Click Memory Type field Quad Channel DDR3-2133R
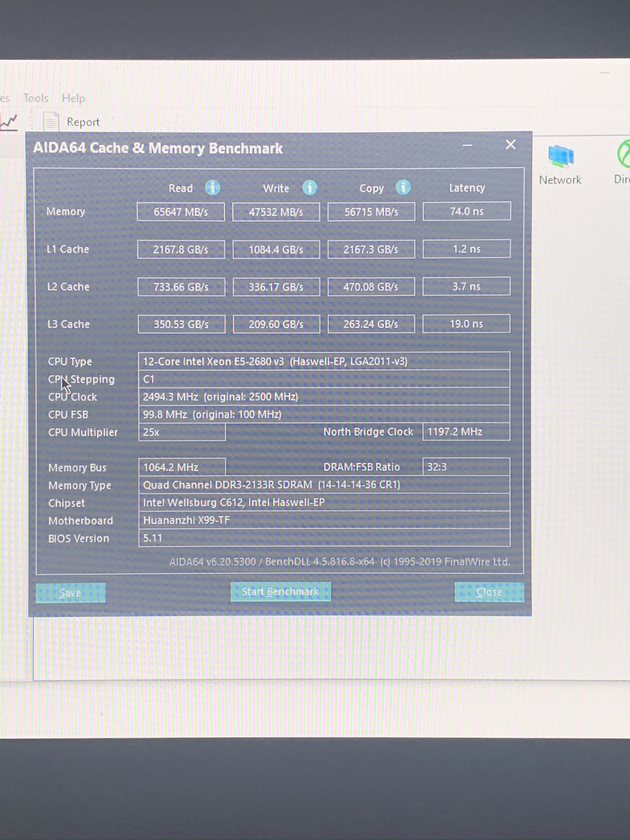Viewport: 630px width, 840px height. 324,485
